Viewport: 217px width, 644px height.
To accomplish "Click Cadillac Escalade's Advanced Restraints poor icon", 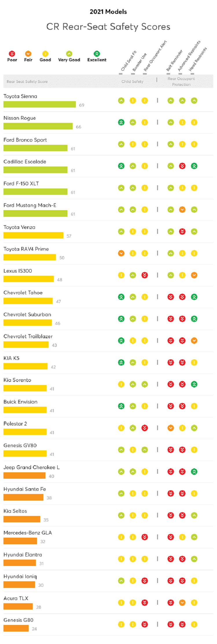I will [182, 166].
